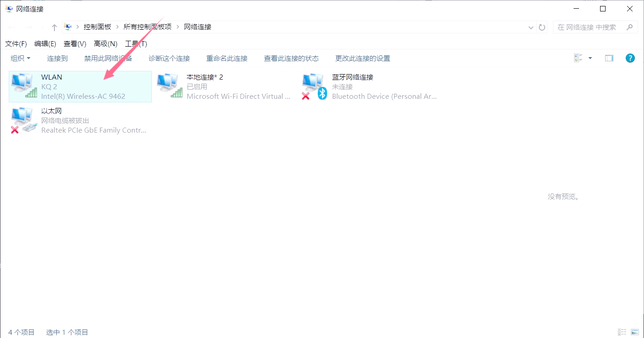
Task: Click 重命名此连接 in the command bar
Action: pos(227,58)
